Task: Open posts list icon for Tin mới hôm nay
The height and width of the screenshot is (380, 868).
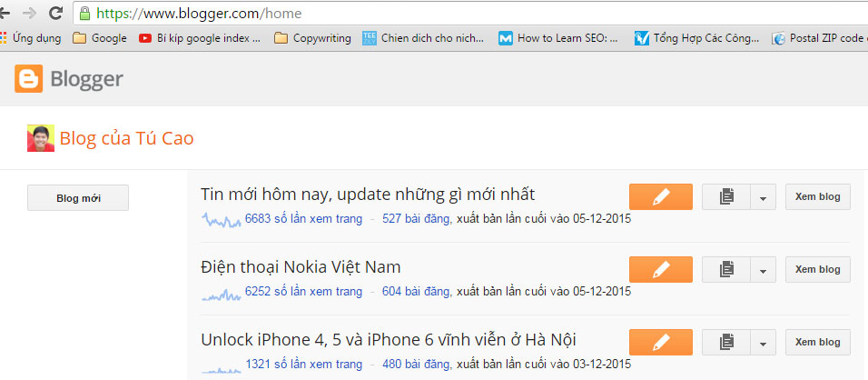Action: pos(725,196)
